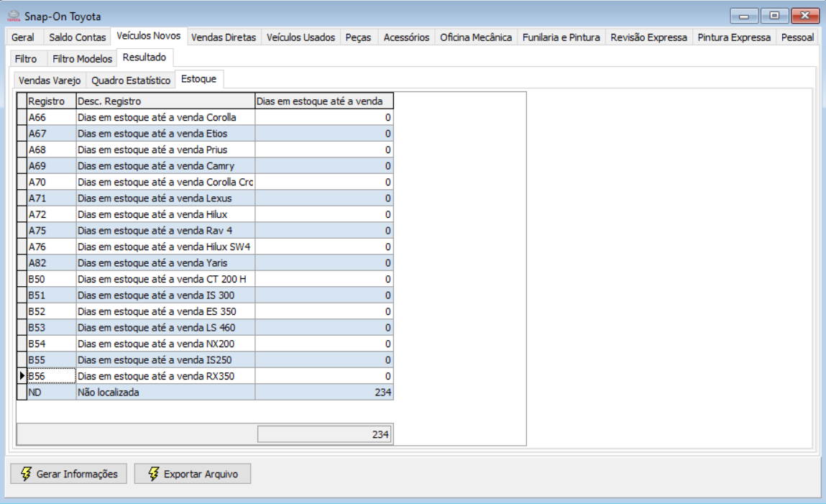Switch to the Saldo Contas tab
The image size is (826, 504).
point(78,37)
